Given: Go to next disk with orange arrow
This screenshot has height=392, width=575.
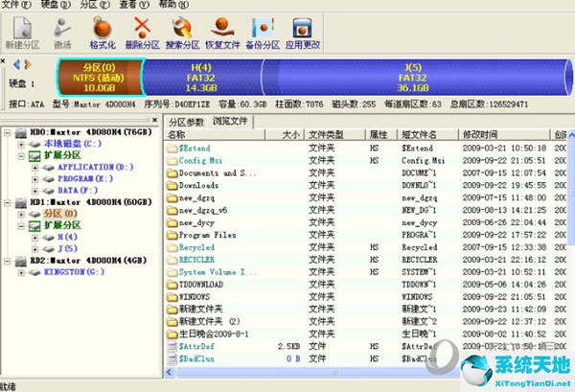Looking at the screenshot, I should (28, 64).
